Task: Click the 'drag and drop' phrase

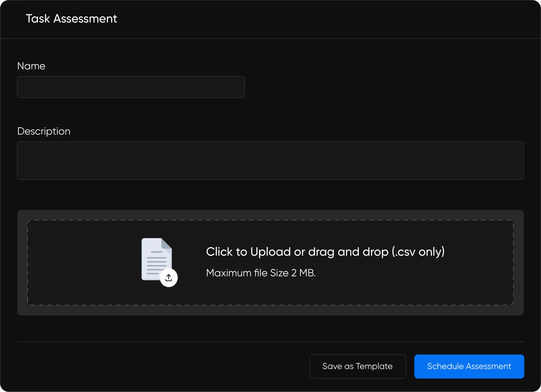Action: pyautogui.click(x=348, y=252)
